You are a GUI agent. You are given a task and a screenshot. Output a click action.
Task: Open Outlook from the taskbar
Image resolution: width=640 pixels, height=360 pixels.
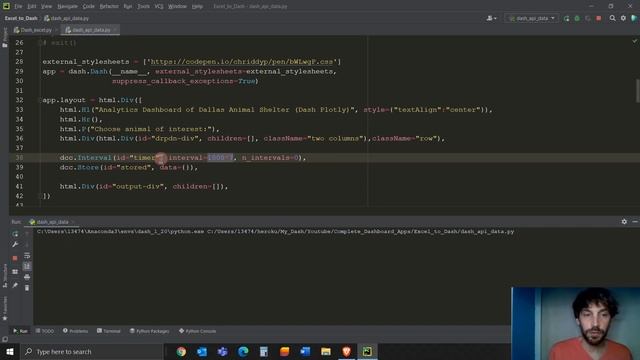click(x=202, y=351)
